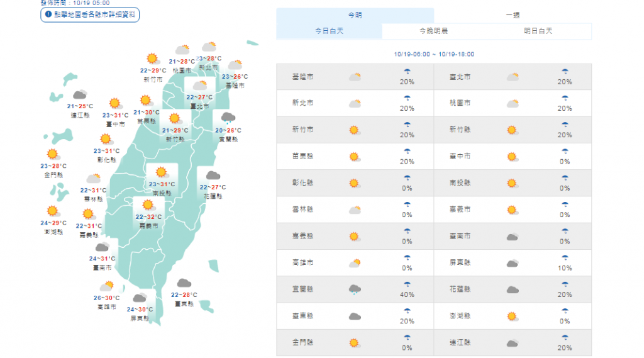The image size is (644, 358).
Task: Switch to the 今明 tab
Action: point(355,15)
